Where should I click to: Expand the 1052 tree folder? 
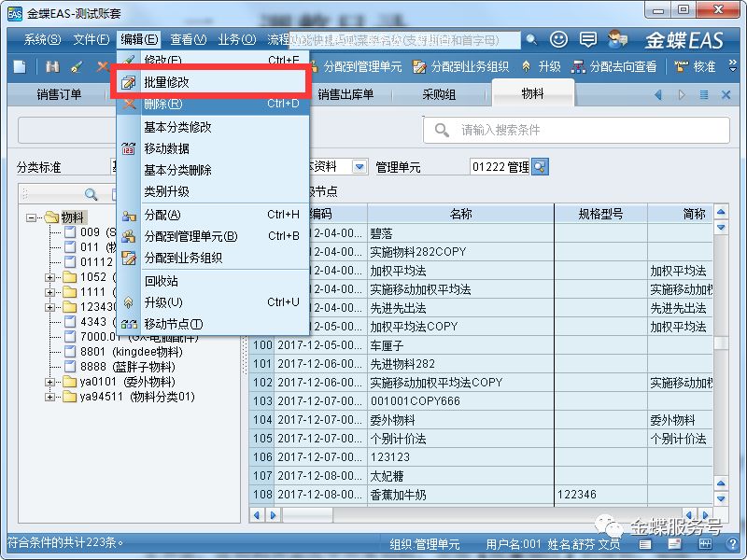click(x=49, y=277)
